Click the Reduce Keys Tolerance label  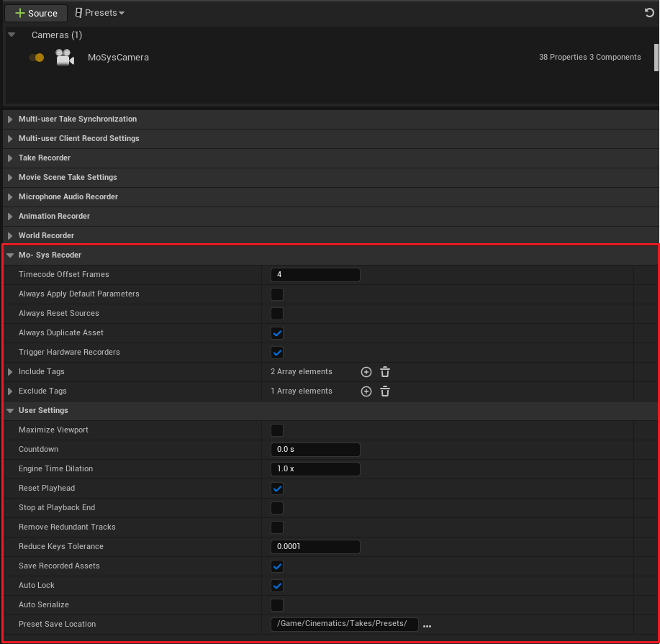click(x=61, y=546)
